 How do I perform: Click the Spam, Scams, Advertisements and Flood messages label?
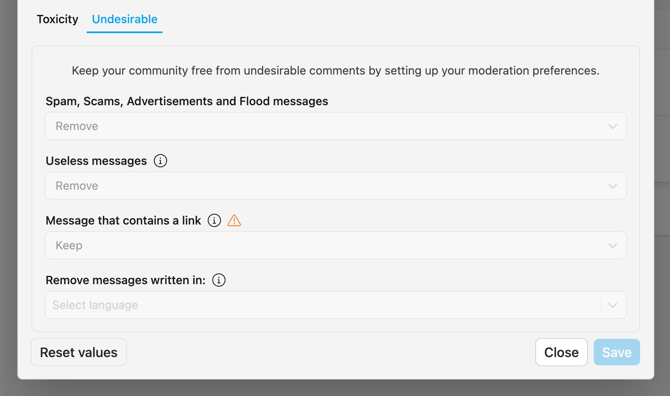pos(187,101)
